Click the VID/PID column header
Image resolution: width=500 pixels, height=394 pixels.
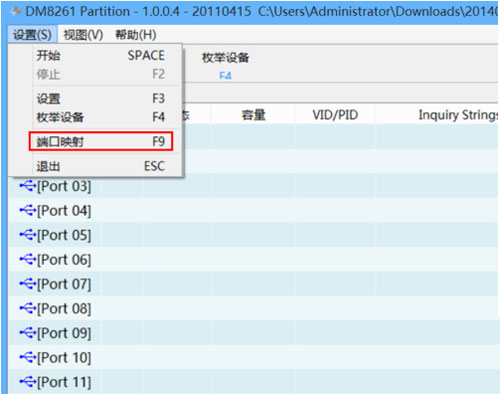point(335,115)
